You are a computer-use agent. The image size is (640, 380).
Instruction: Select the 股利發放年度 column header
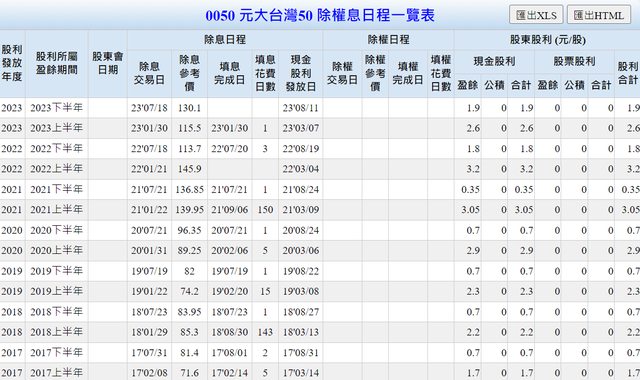pos(12,64)
